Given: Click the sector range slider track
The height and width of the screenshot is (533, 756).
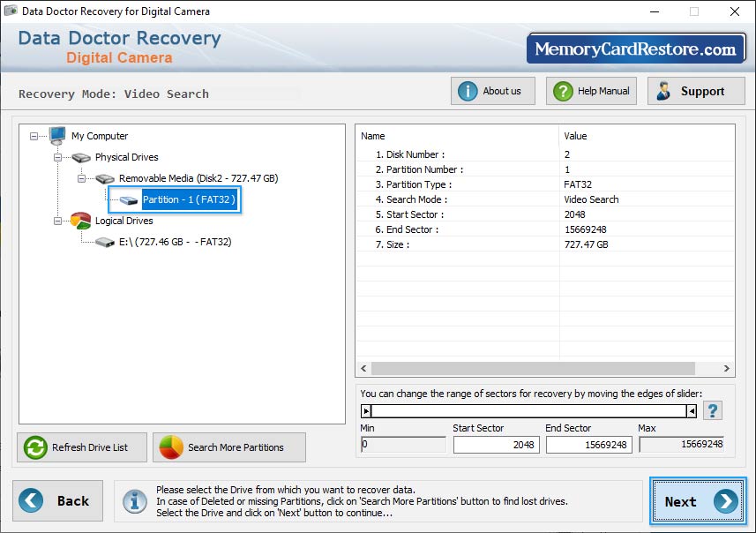Looking at the screenshot, I should [x=529, y=411].
